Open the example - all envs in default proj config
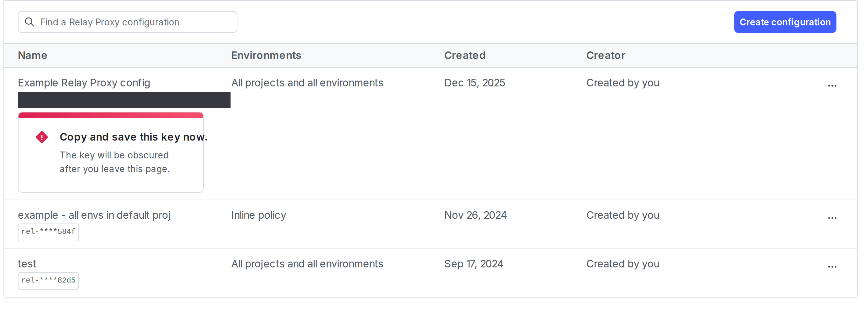 click(x=94, y=215)
